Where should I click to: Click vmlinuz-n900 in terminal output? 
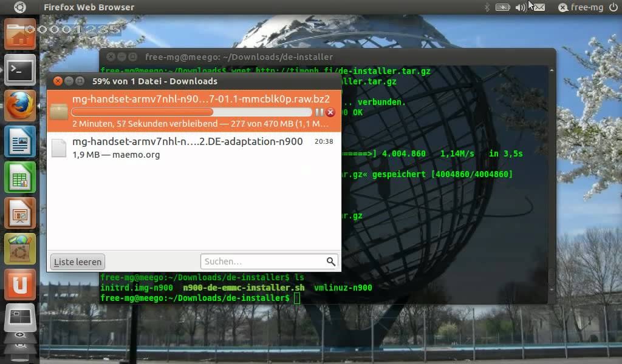click(343, 288)
